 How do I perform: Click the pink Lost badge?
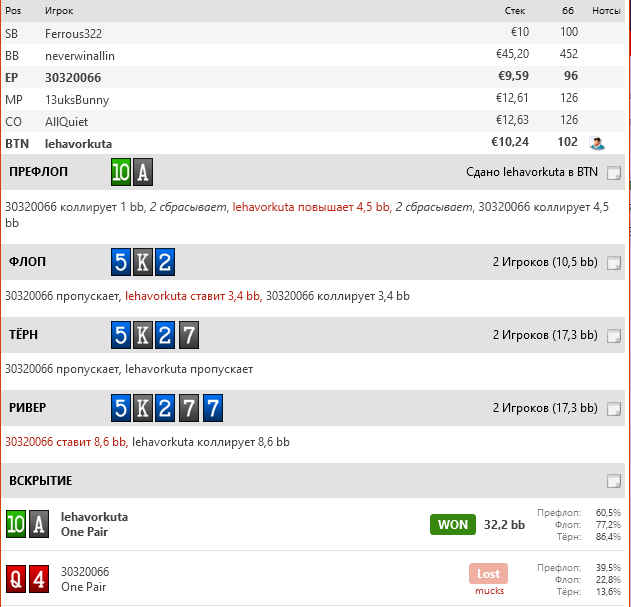tap(489, 573)
